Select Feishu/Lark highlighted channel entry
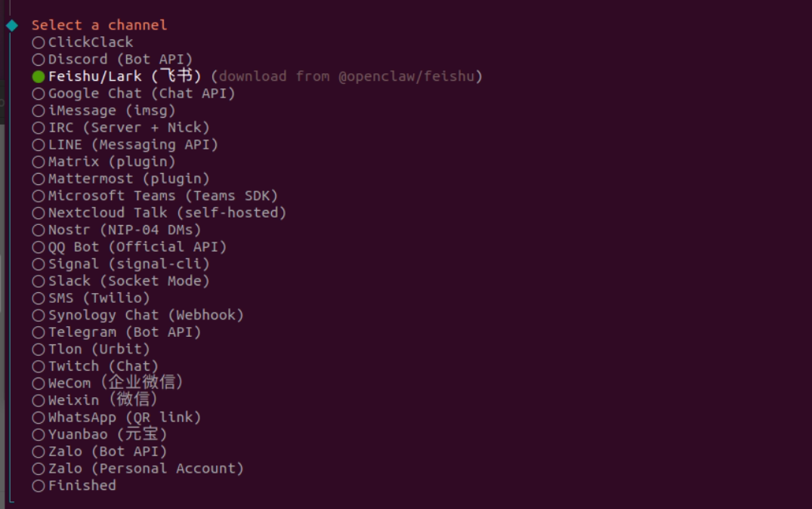The image size is (812, 509). click(x=257, y=76)
